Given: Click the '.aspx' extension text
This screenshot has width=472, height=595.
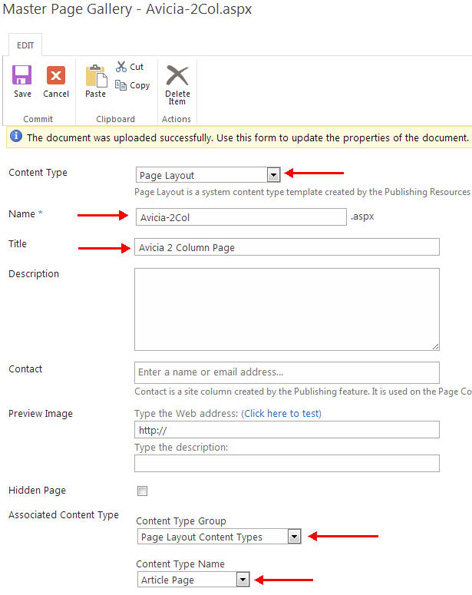Looking at the screenshot, I should [362, 216].
